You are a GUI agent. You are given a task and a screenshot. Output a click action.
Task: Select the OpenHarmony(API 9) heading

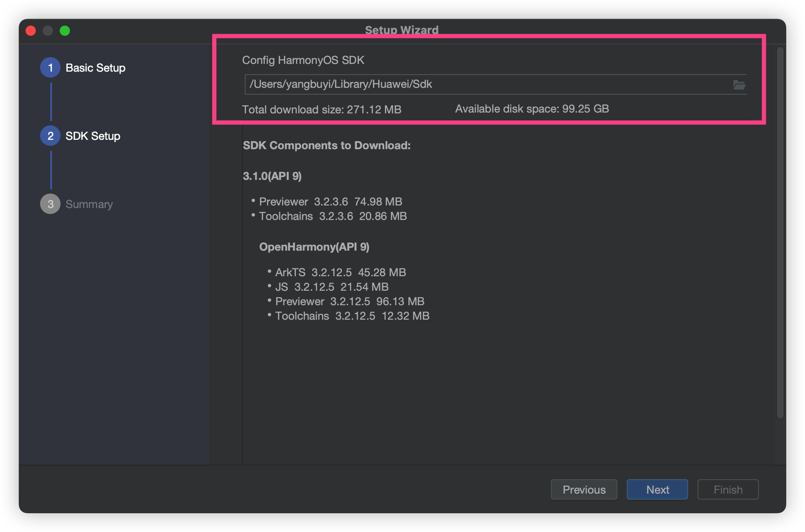tap(314, 247)
